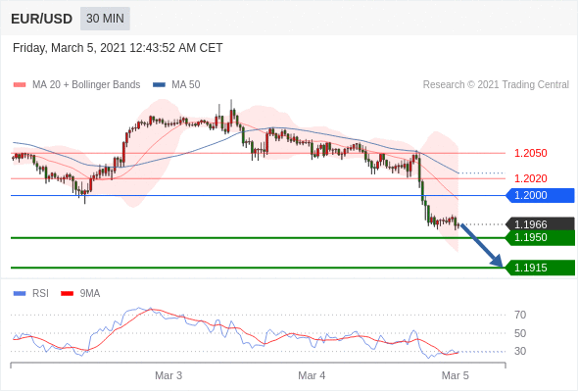Click the 'RSI' legend label
Image resolution: width=578 pixels, height=392 pixels.
40,294
